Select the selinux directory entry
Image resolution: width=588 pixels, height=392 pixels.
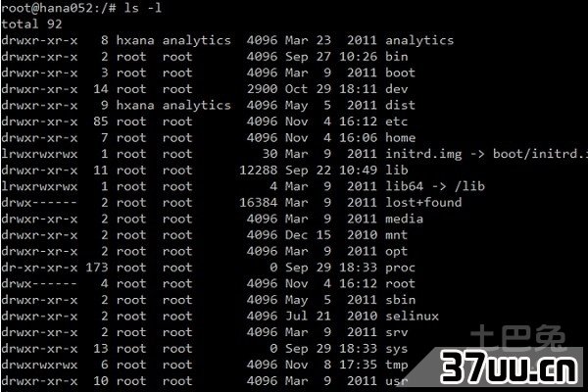click(x=412, y=316)
